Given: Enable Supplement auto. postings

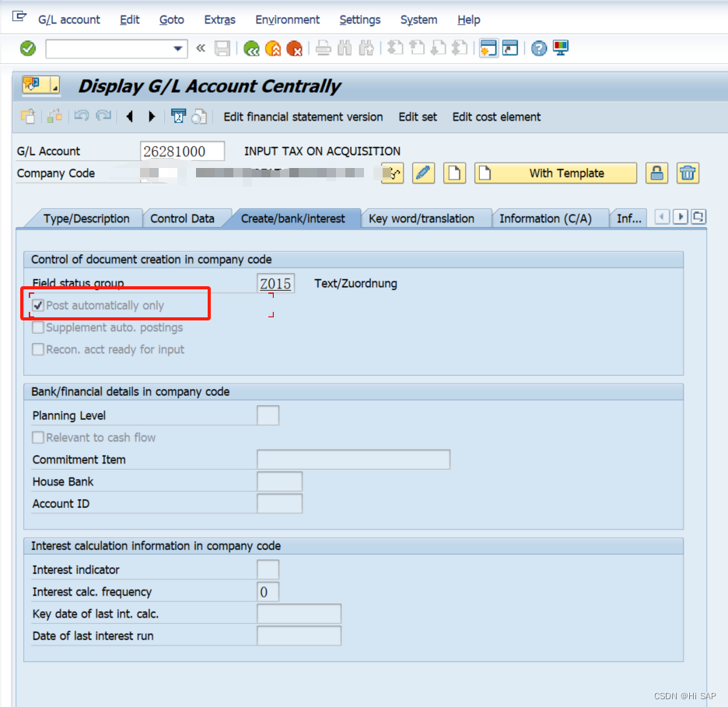Looking at the screenshot, I should (37, 327).
